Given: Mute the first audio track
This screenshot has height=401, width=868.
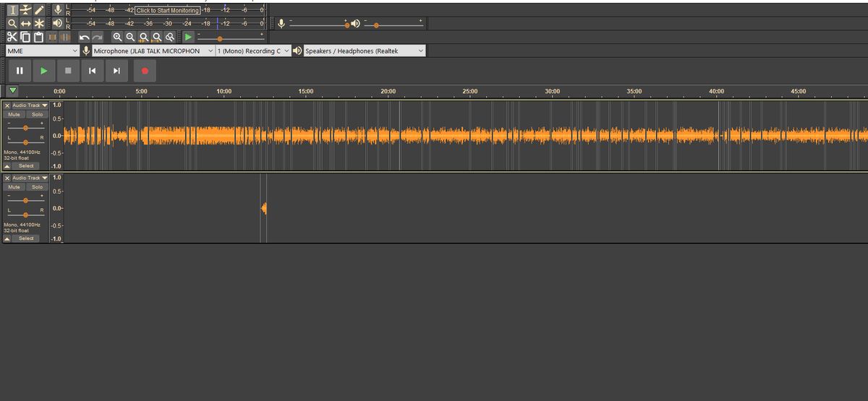Looking at the screenshot, I should [14, 114].
